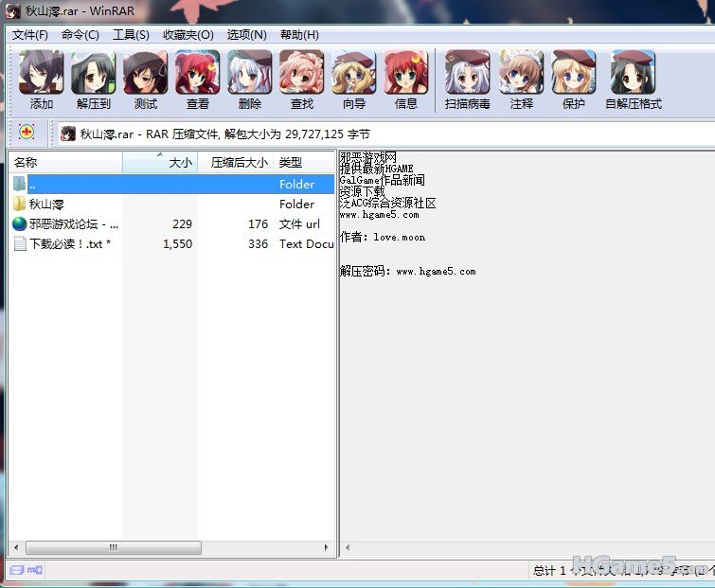This screenshot has height=588, width=715.
Task: Open the 工具(S) menu
Action: [x=131, y=35]
